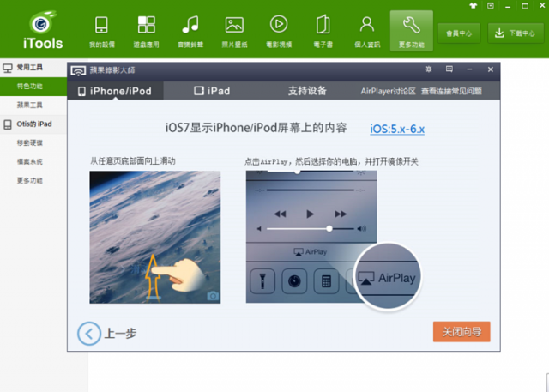The image size is (549, 392).
Task: Click the magnified AirPlay circle
Action: (387, 277)
